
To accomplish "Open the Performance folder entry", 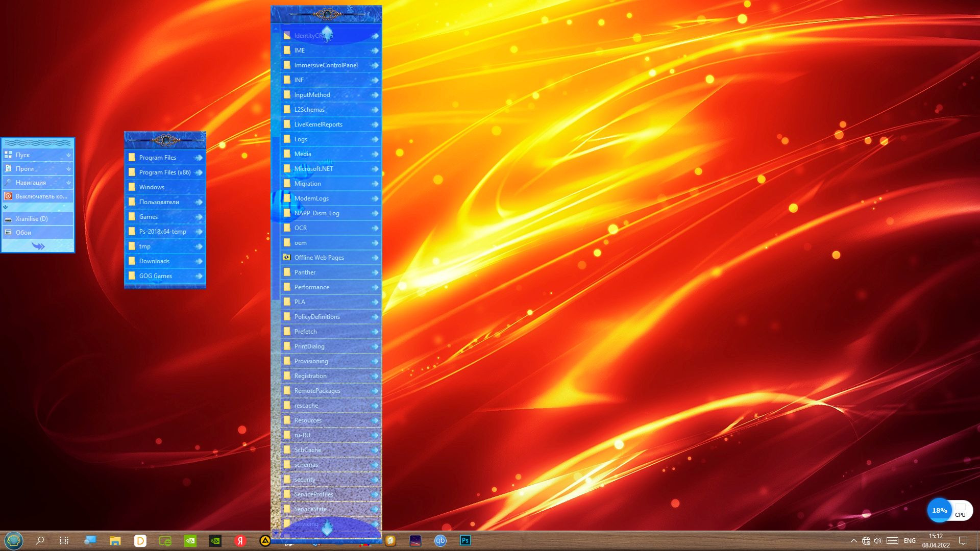I will click(311, 287).
